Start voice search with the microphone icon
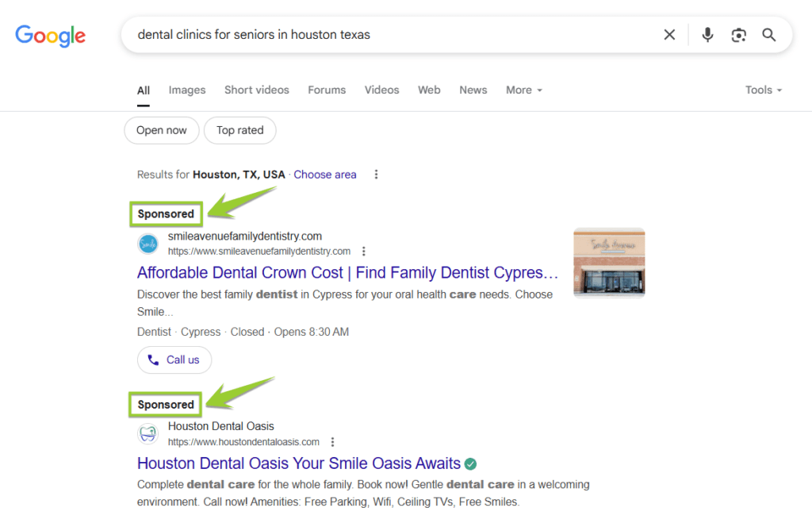Screen dimensions: 812x523 pos(707,35)
